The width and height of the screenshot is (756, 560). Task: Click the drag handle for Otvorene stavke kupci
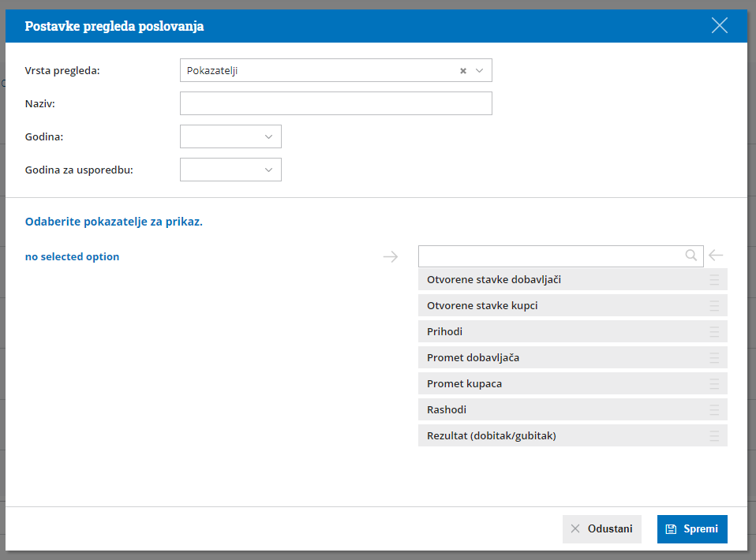(714, 306)
